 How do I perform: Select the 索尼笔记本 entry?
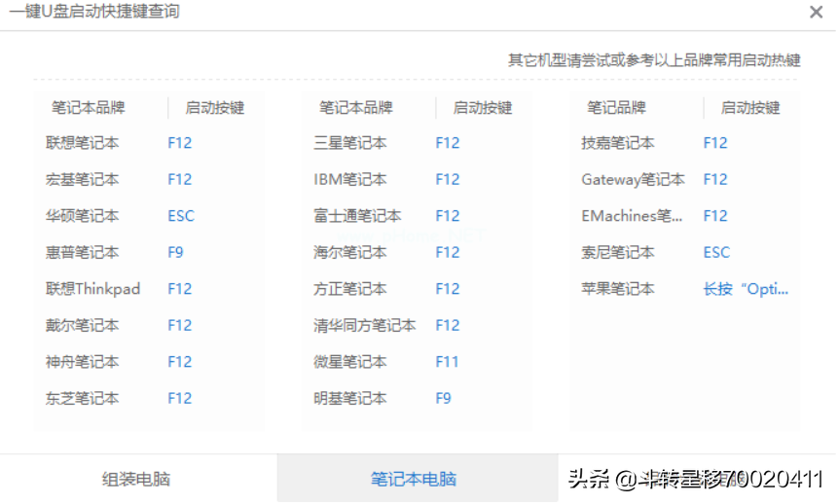[618, 252]
